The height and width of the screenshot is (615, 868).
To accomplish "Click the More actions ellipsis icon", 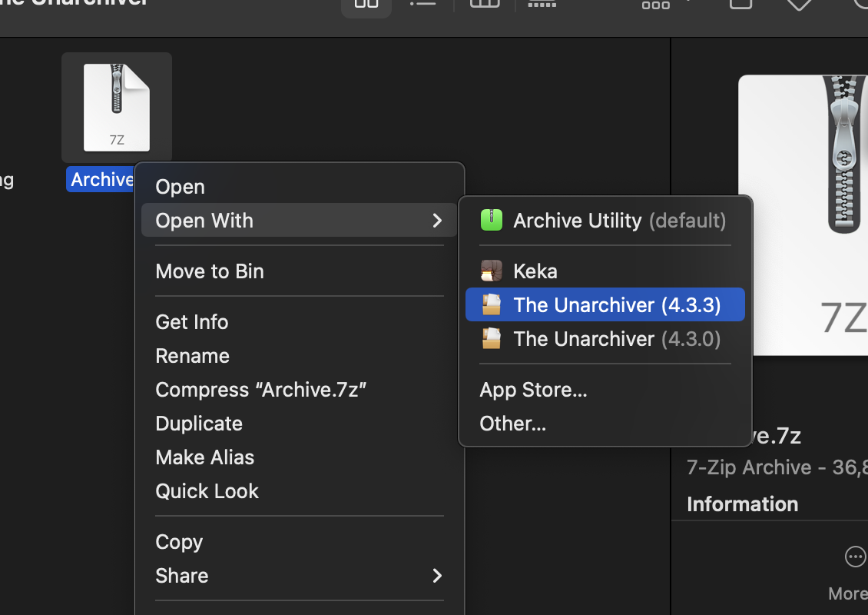I will (x=855, y=557).
